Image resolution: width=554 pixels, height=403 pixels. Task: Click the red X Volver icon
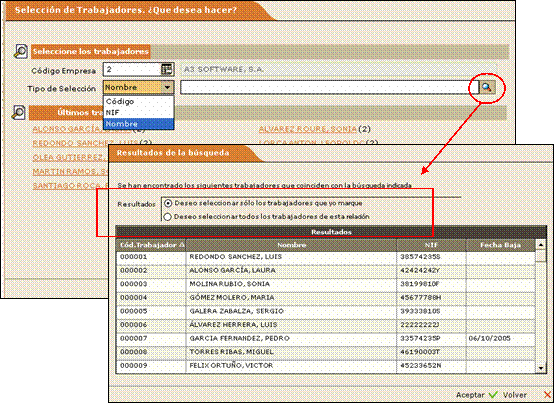point(548,395)
